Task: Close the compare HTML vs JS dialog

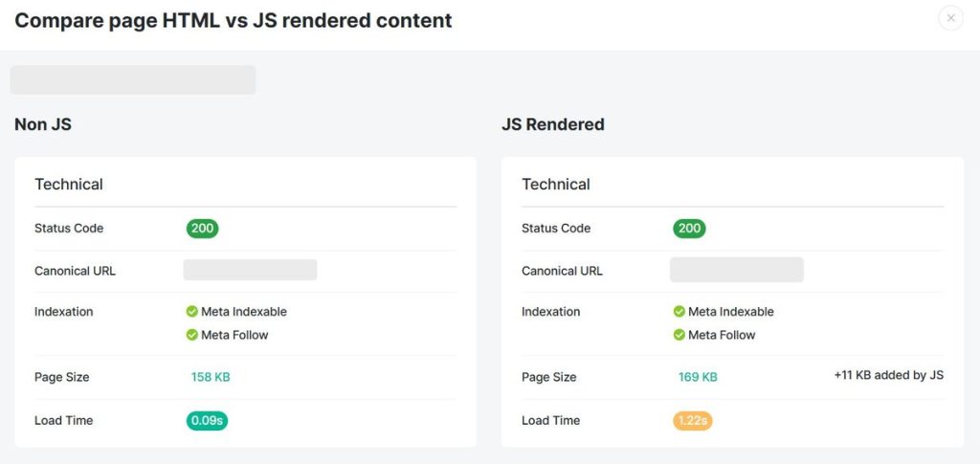Action: point(950,18)
